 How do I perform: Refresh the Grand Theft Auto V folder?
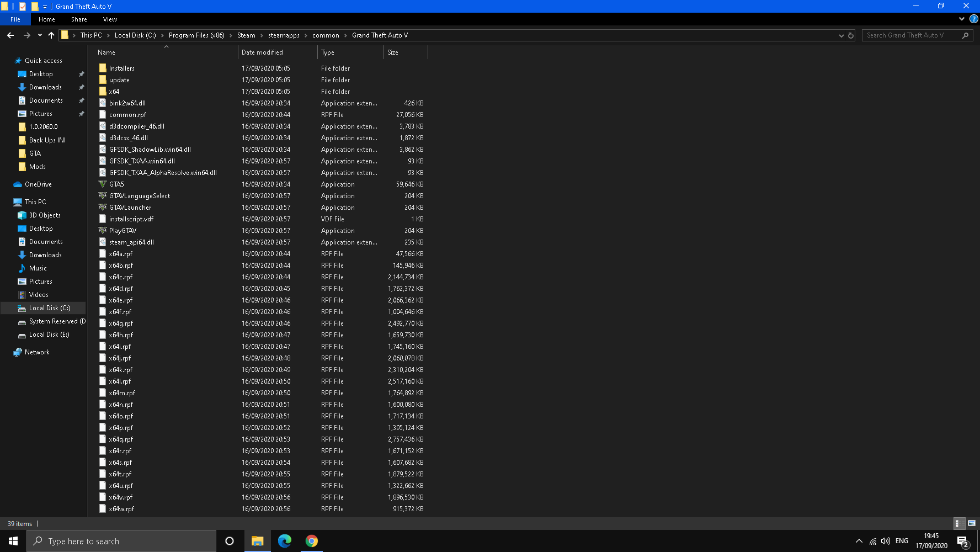851,35
